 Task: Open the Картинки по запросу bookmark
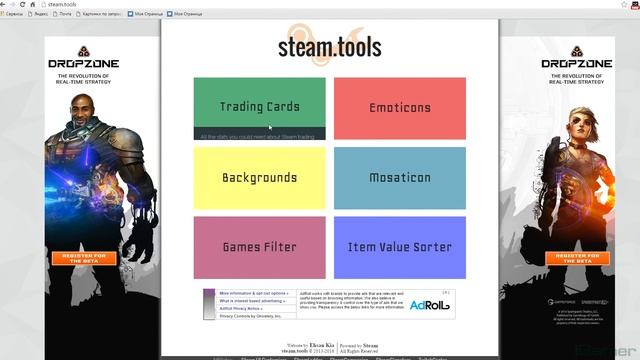point(98,13)
